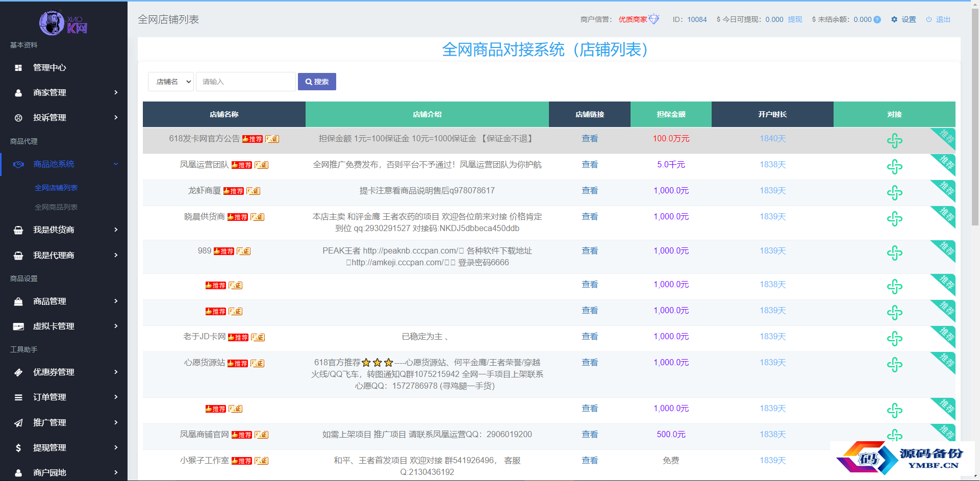The image size is (980, 481).
Task: Click the 商家管理 person icon
Action: click(18, 93)
